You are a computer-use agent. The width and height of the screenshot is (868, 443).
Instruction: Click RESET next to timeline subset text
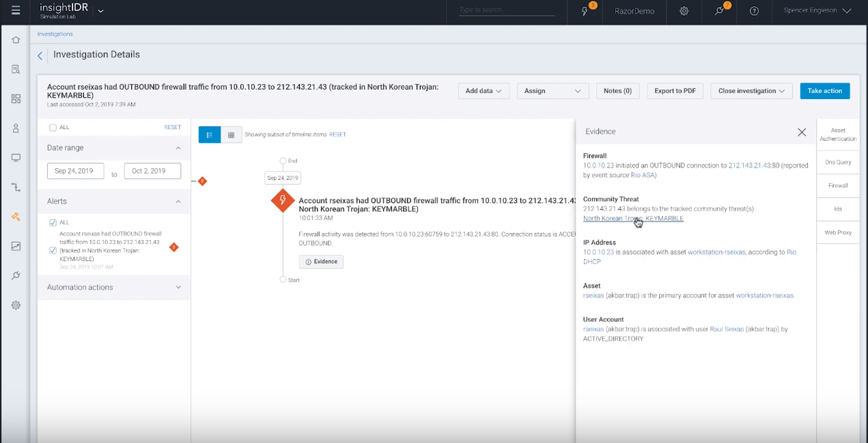pos(337,135)
